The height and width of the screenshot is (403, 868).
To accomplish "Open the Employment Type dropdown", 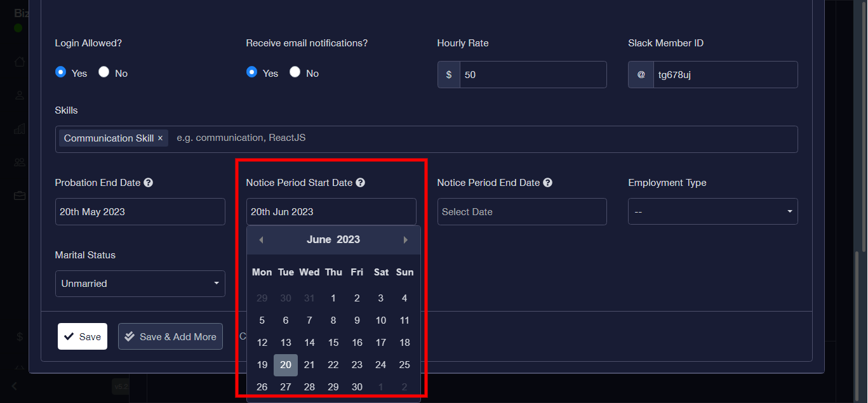I will [712, 212].
